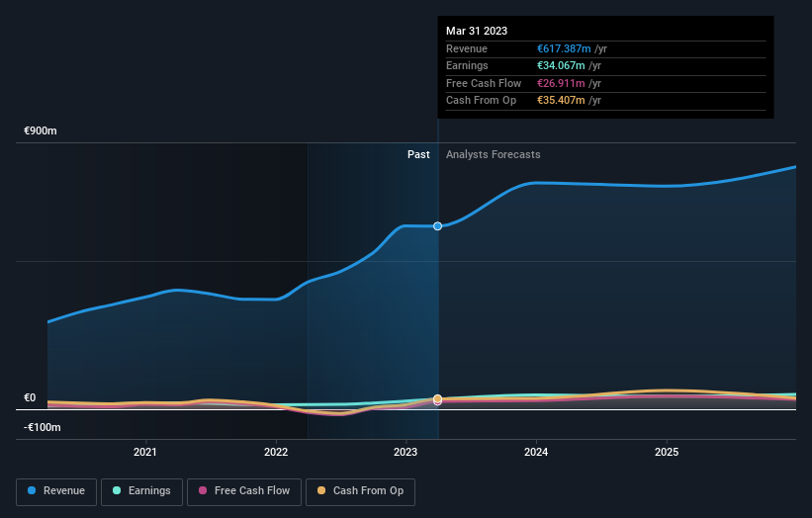Image resolution: width=812 pixels, height=518 pixels.
Task: Click the 2025 x-axis label
Action: click(666, 452)
